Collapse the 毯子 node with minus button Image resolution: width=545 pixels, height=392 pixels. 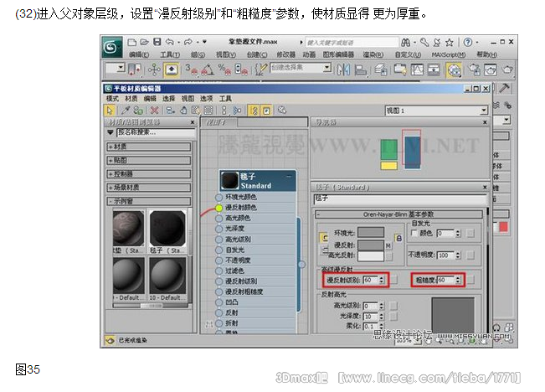coord(289,177)
